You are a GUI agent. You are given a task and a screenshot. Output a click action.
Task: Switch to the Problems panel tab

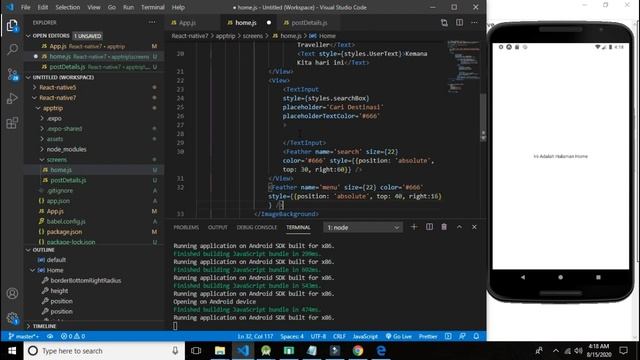click(186, 227)
